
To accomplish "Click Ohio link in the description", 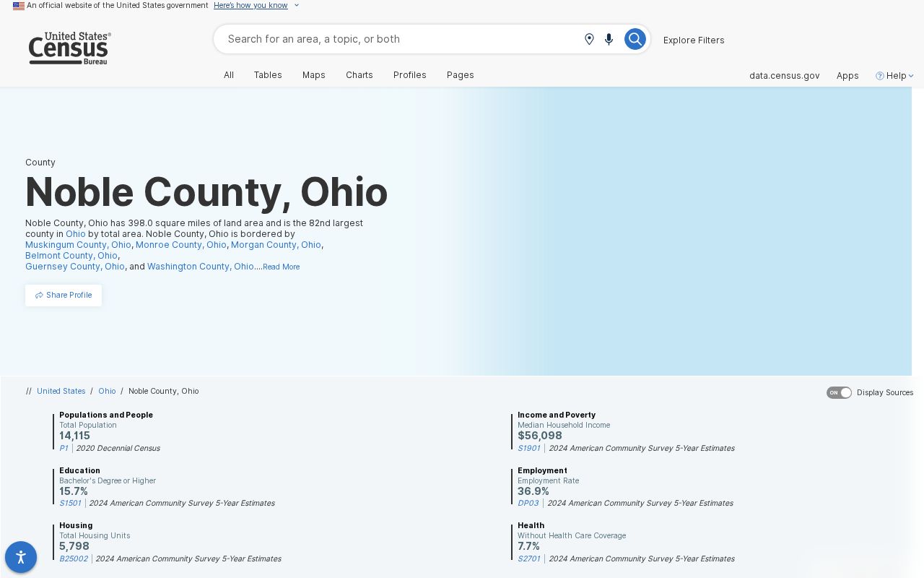I will (76, 234).
